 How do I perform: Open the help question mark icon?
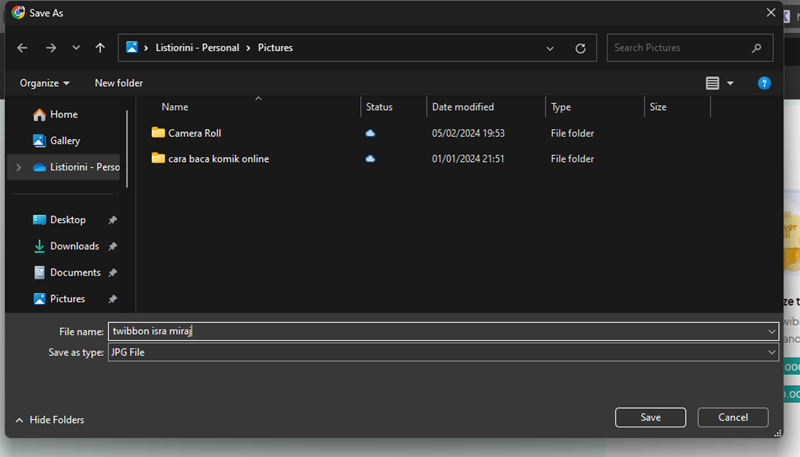764,83
